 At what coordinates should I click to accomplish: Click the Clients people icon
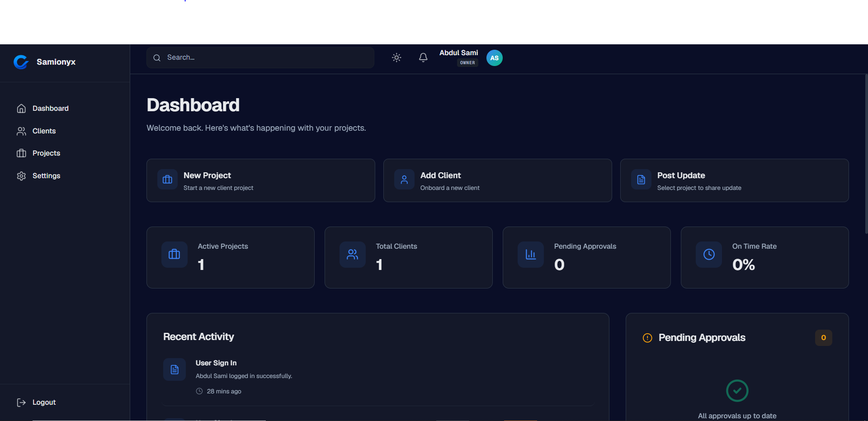tap(21, 131)
